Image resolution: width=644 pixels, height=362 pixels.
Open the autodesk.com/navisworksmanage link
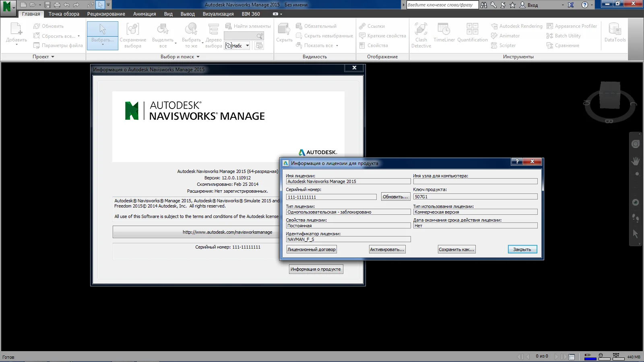click(x=227, y=232)
